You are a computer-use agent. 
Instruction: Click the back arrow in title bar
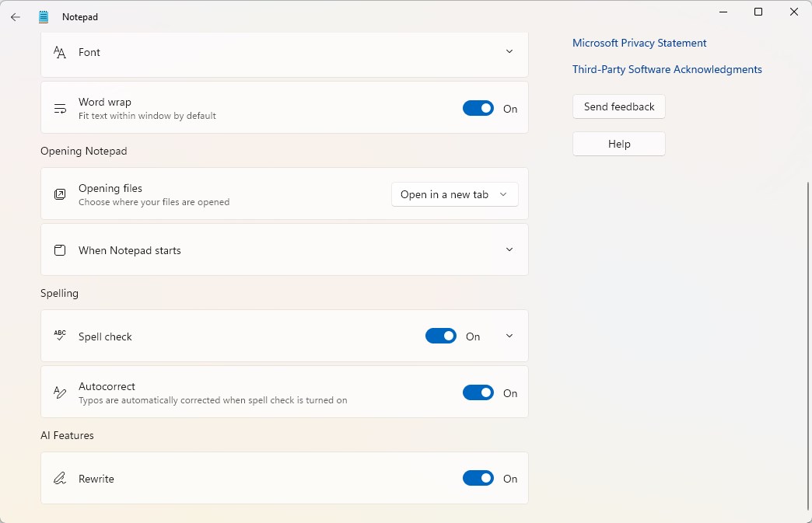(x=16, y=17)
